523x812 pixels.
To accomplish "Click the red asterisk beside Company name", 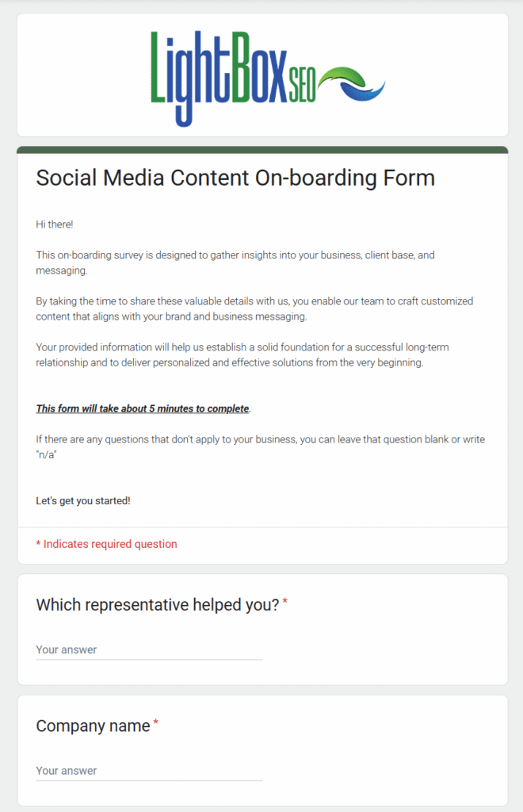I will pos(155,723).
